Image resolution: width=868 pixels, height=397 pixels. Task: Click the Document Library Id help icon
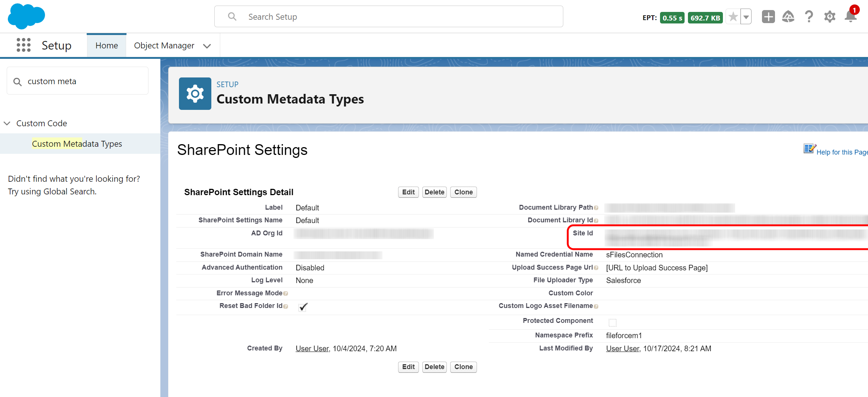596,221
